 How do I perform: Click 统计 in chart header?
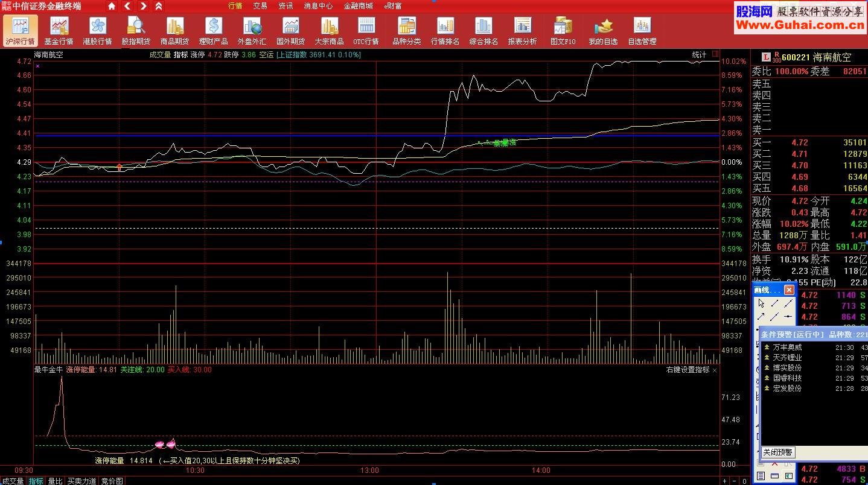coord(699,55)
